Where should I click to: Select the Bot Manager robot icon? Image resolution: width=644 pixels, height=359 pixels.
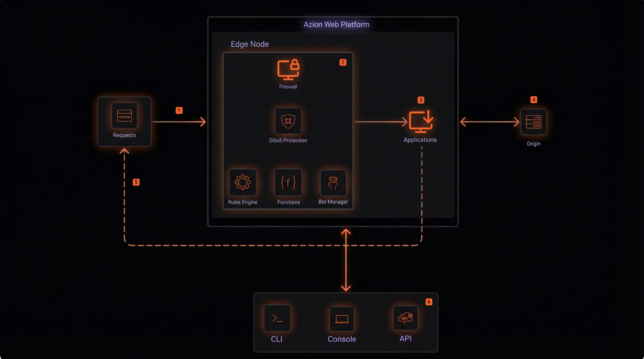333,183
